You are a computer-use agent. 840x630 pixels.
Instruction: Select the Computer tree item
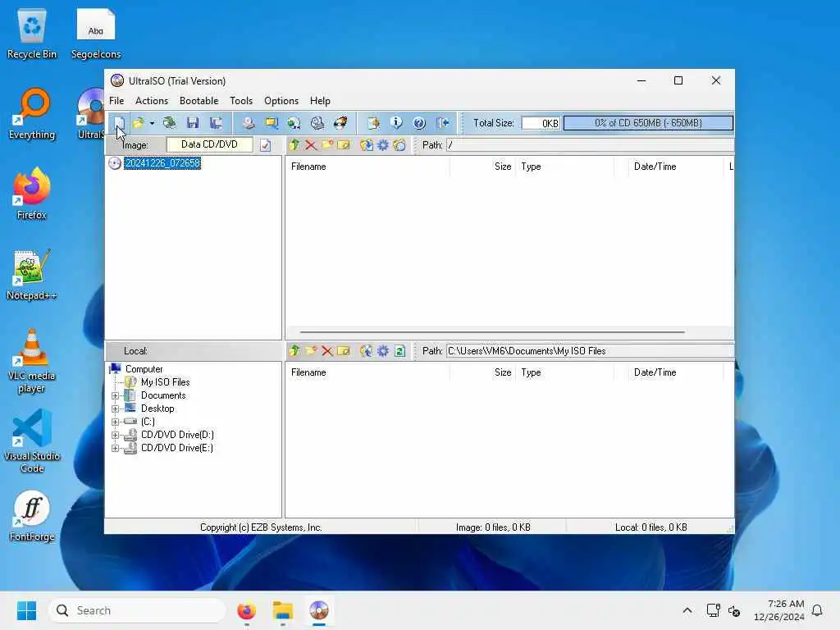[x=144, y=369]
